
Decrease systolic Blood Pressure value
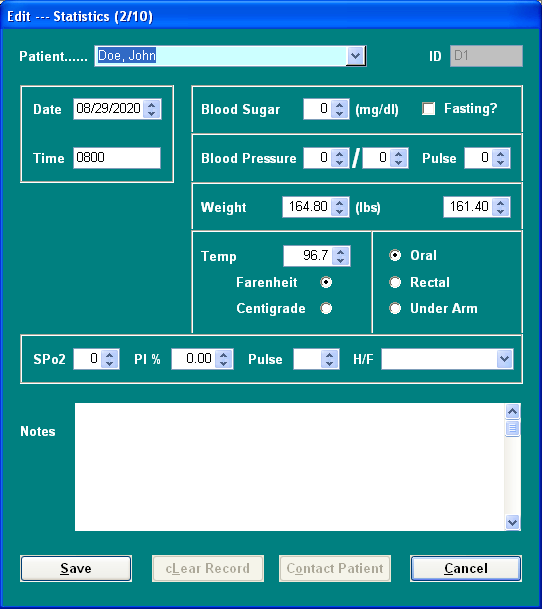[x=340, y=162]
